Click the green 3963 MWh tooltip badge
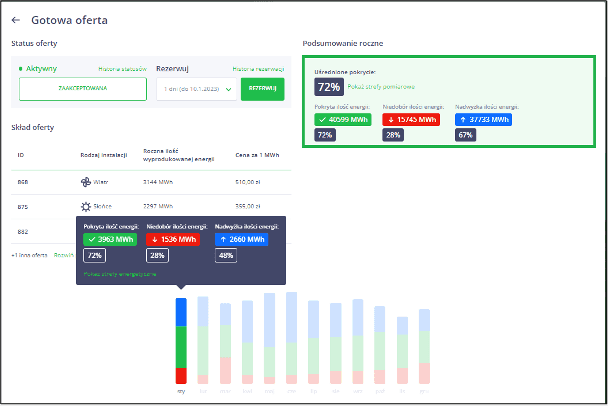 click(x=109, y=240)
